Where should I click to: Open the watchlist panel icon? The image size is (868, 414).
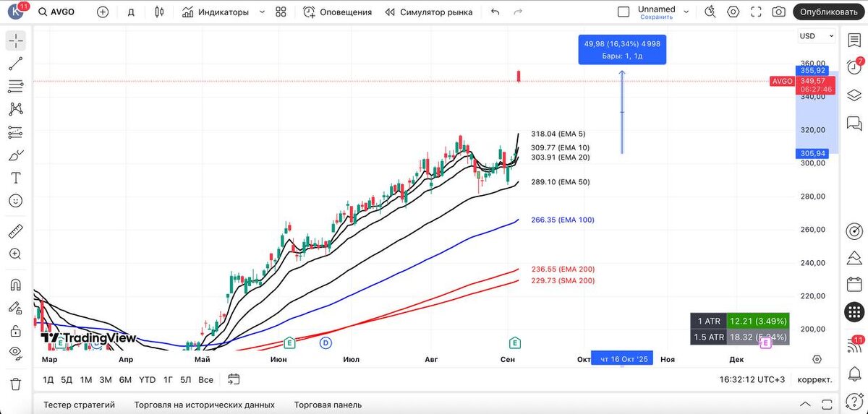[854, 40]
